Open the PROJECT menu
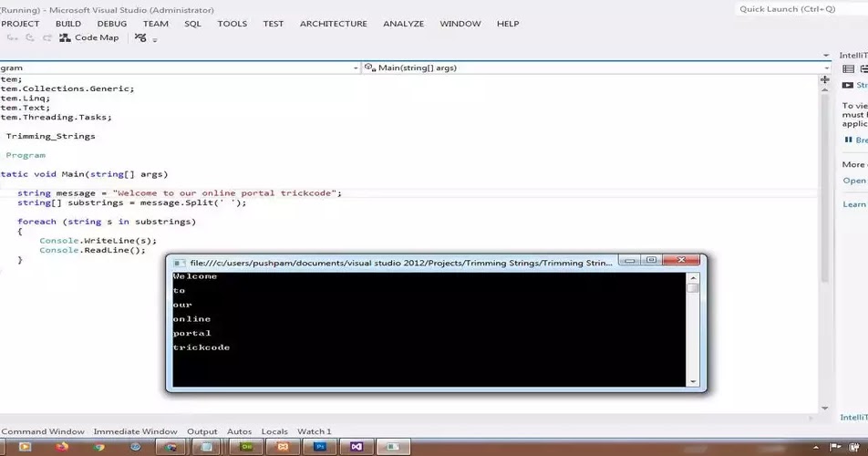 point(20,24)
